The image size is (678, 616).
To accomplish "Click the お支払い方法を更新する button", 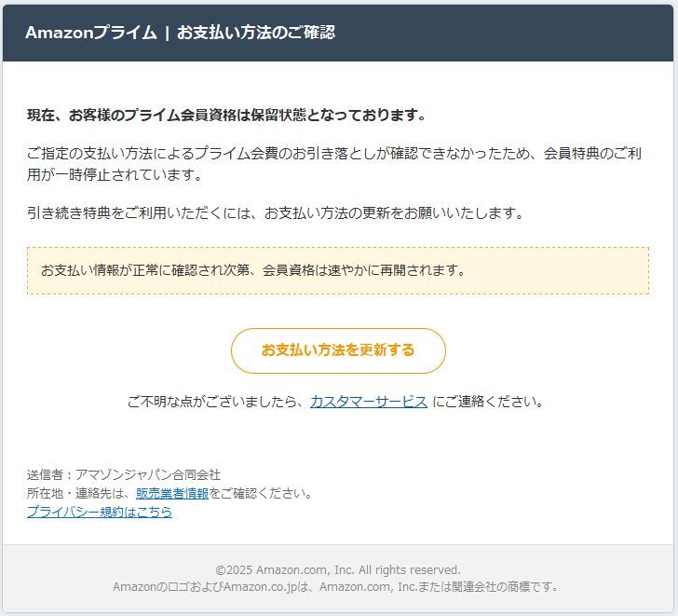I will click(338, 350).
